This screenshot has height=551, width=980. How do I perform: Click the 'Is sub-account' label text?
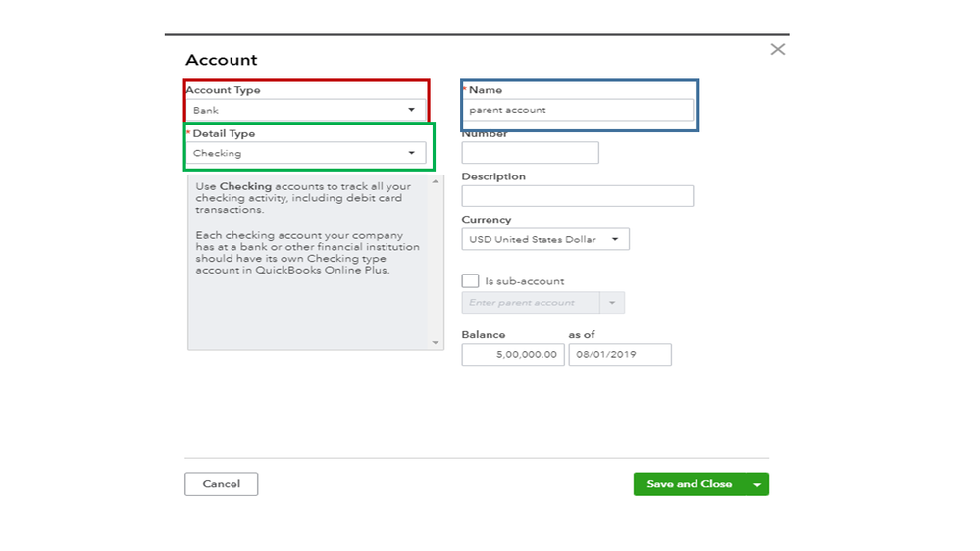pyautogui.click(x=525, y=281)
